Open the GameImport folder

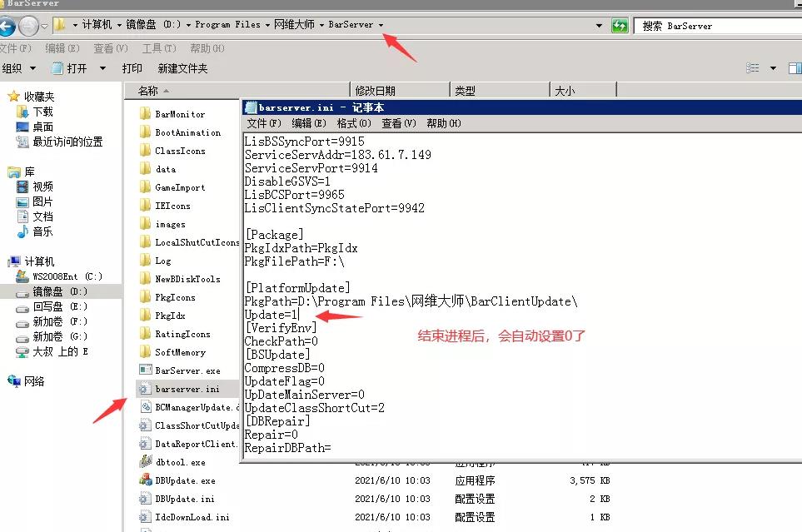pos(179,187)
